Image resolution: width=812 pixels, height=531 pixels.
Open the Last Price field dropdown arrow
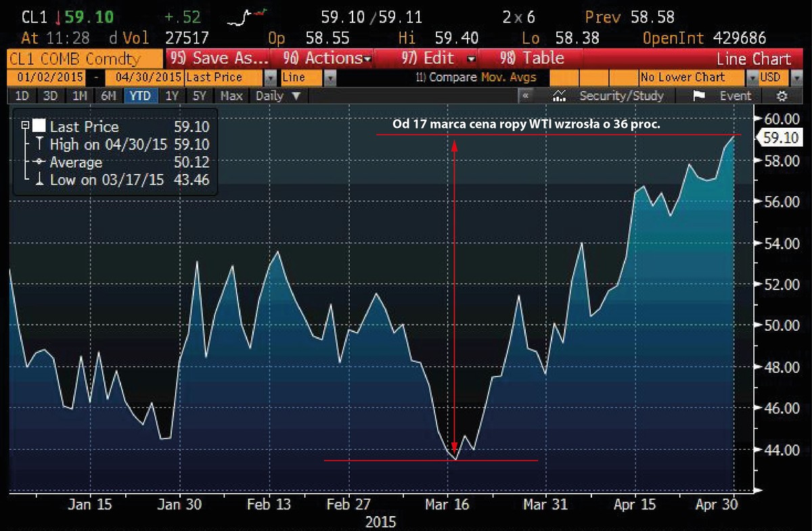tap(270, 77)
